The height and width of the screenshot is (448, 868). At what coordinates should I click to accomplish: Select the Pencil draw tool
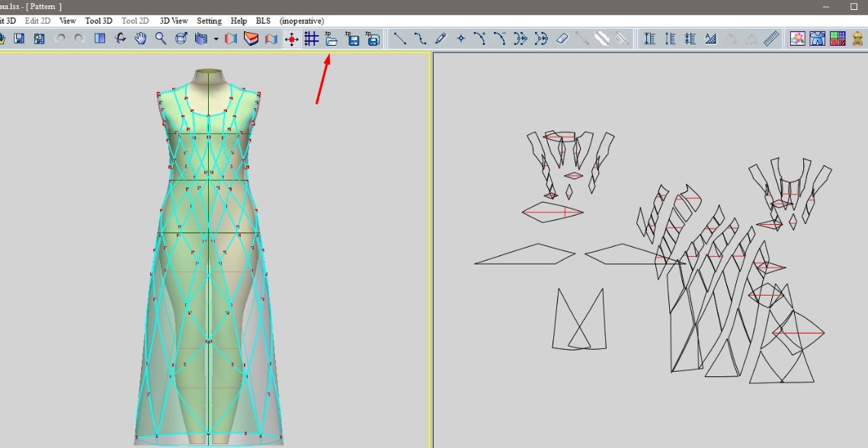(440, 39)
